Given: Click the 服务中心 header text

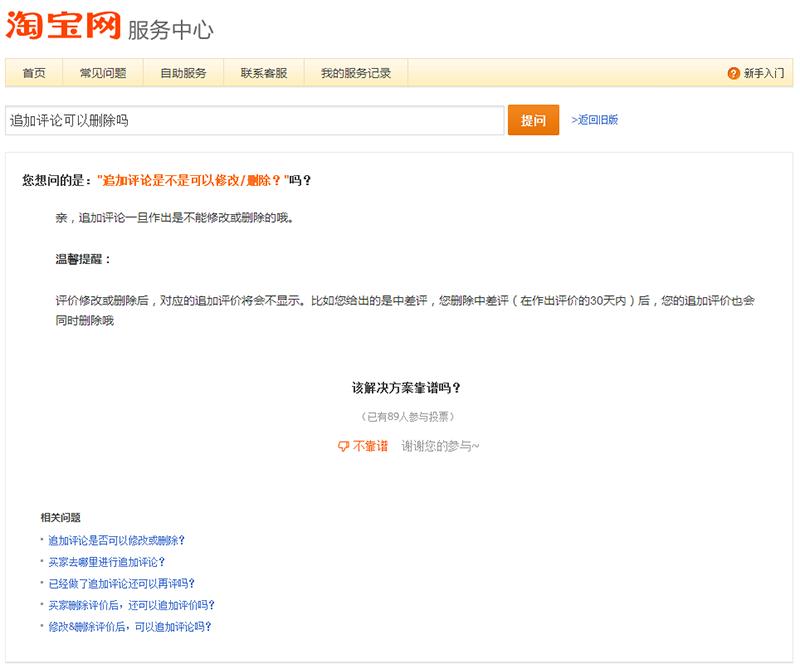Looking at the screenshot, I should tap(171, 30).
